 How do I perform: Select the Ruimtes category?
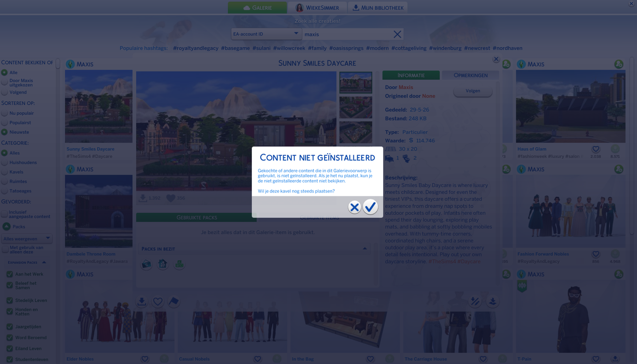4,182
